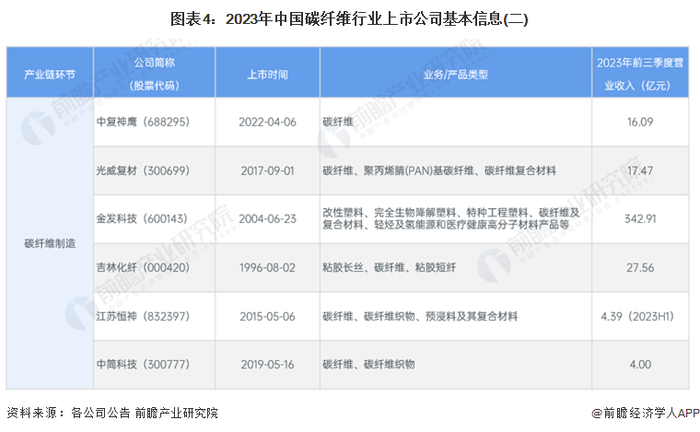
Task: Select the 光威复材（300699）cell
Action: click(154, 170)
